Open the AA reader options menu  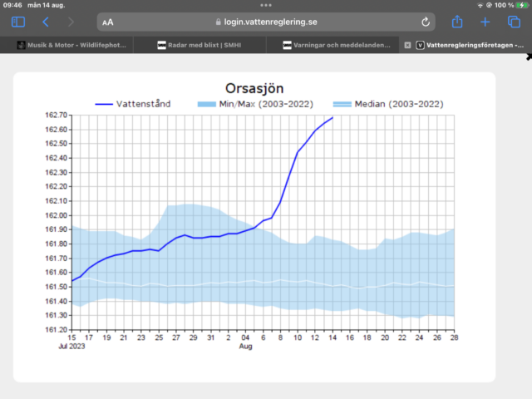[x=108, y=22]
